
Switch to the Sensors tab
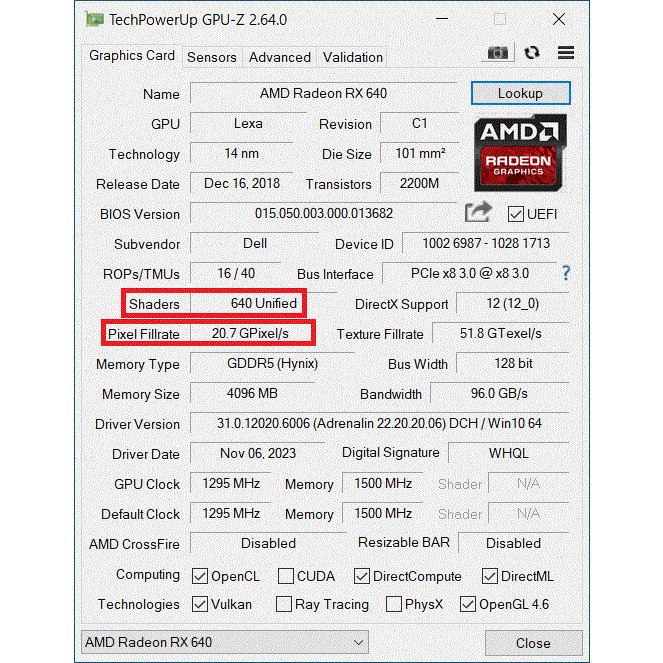click(x=212, y=57)
